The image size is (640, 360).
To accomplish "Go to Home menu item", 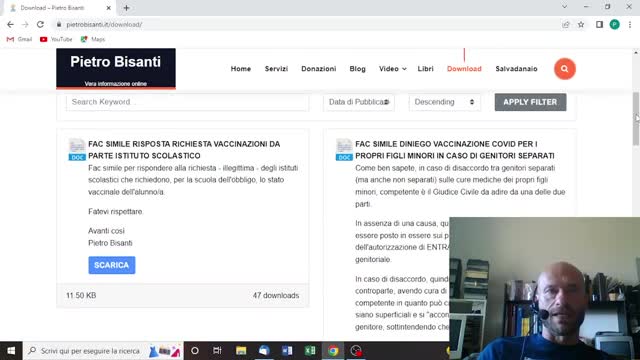I will (241, 69).
